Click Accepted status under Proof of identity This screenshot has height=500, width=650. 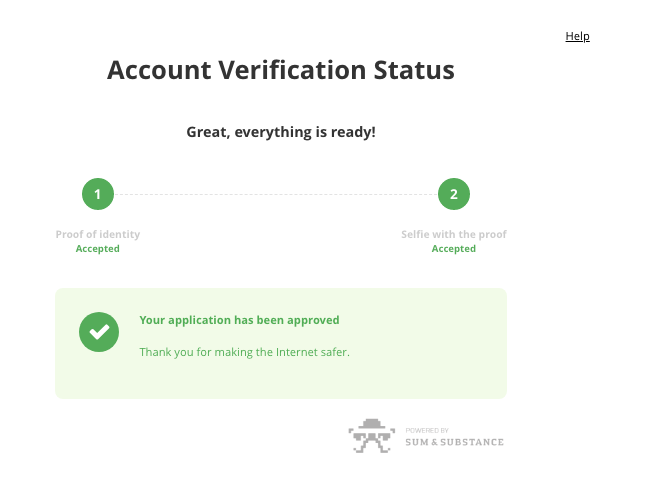98,249
